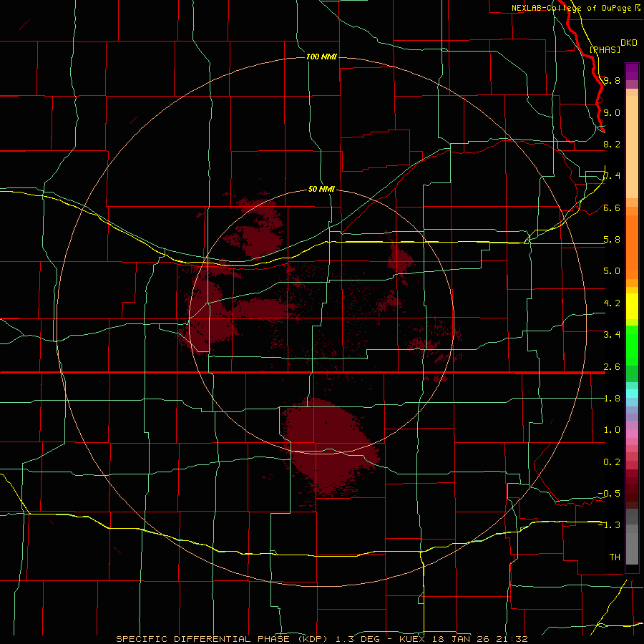Click the 4.2 legend value
The width and height of the screenshot is (644, 644).
coord(612,303)
